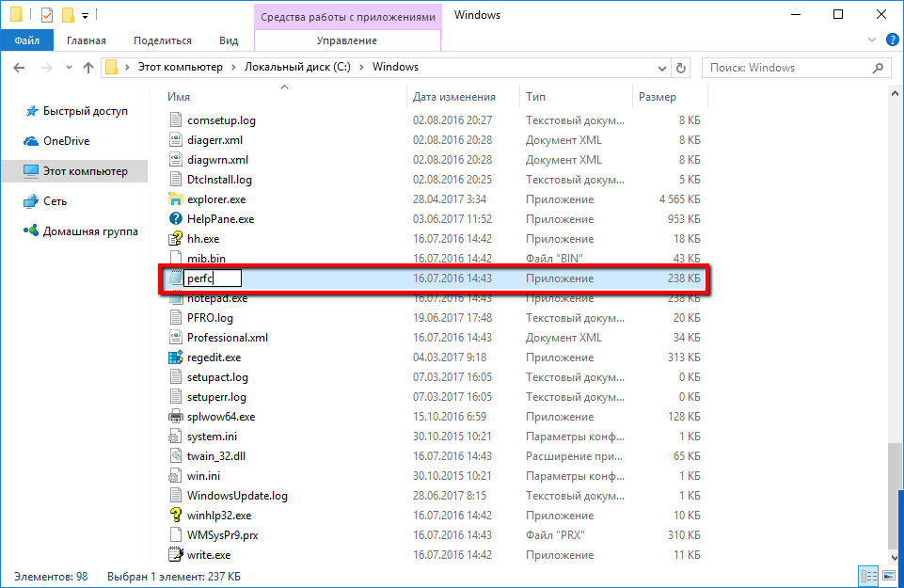Expand the root chevron in the address bar
This screenshot has height=588, width=904.
pos(127,67)
